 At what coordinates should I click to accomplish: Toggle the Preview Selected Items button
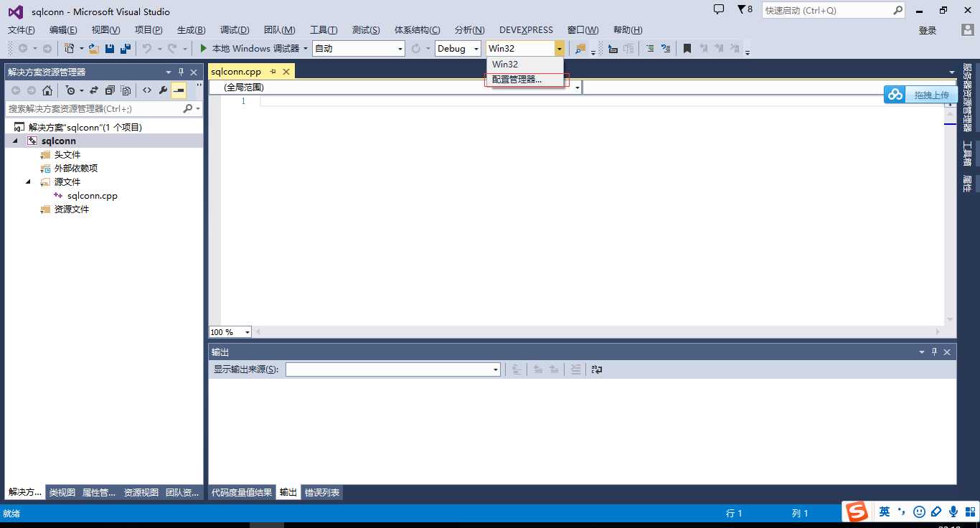tap(179, 90)
